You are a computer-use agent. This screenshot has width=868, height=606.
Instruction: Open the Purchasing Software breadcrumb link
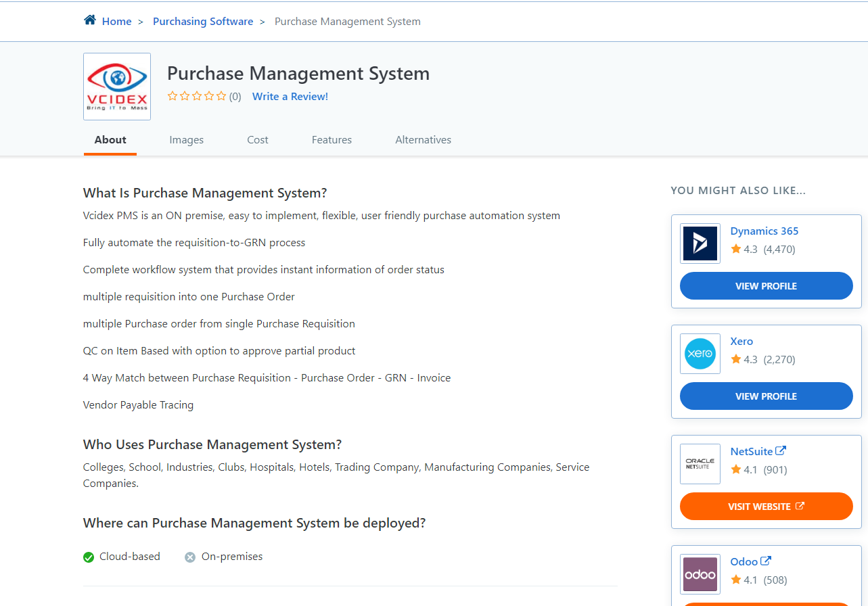click(x=202, y=21)
